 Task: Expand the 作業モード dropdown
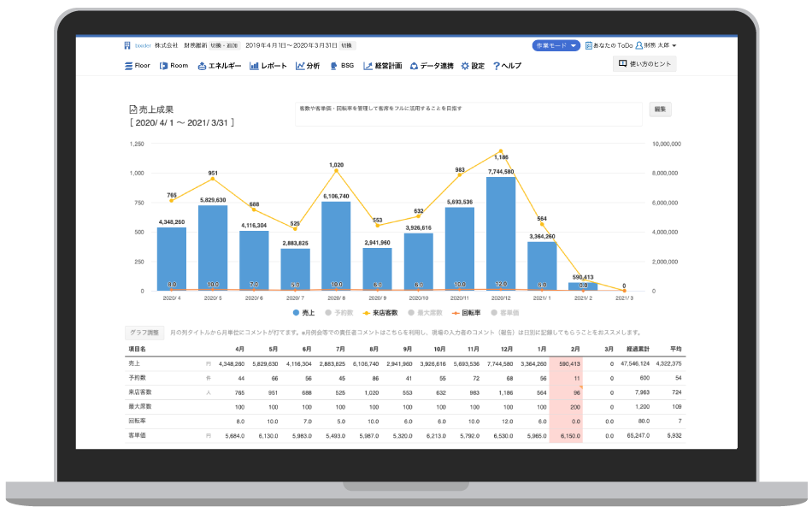tap(556, 45)
